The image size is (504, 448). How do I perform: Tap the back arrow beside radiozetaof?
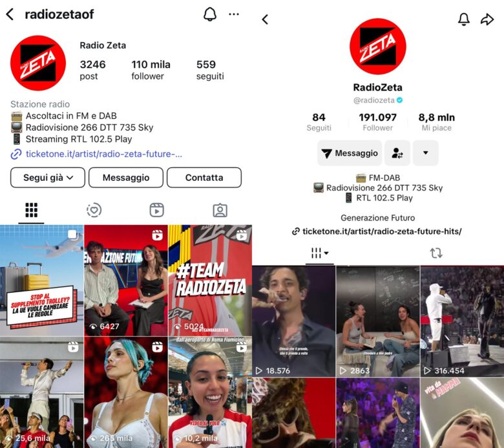pyautogui.click(x=10, y=14)
